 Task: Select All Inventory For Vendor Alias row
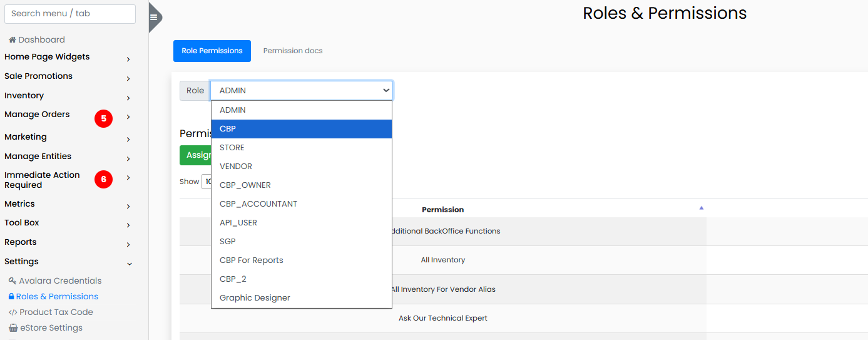[443, 289]
